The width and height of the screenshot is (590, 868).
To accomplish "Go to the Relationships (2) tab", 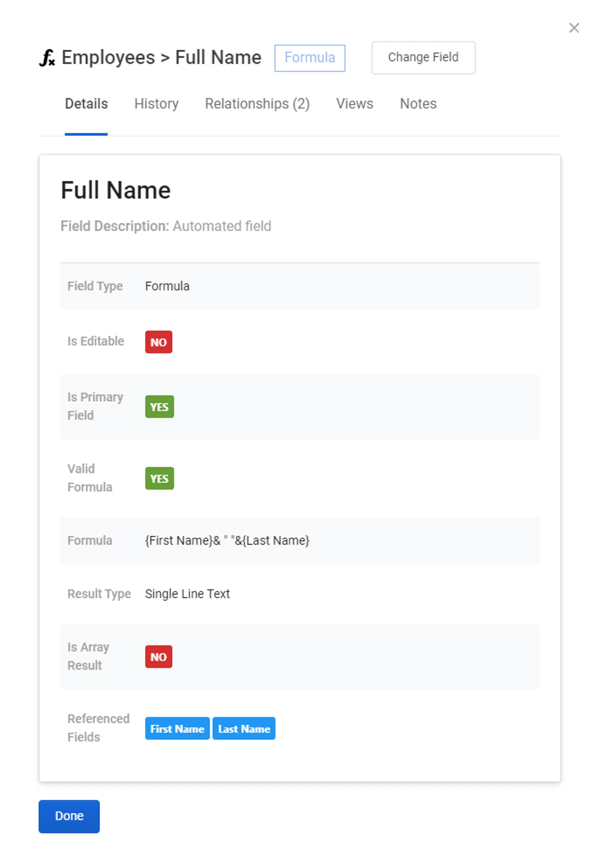I will [x=257, y=104].
